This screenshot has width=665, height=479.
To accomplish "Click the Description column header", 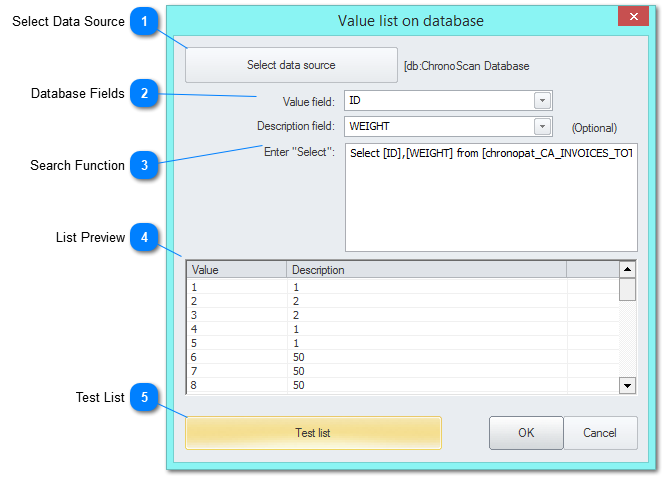I will click(427, 270).
